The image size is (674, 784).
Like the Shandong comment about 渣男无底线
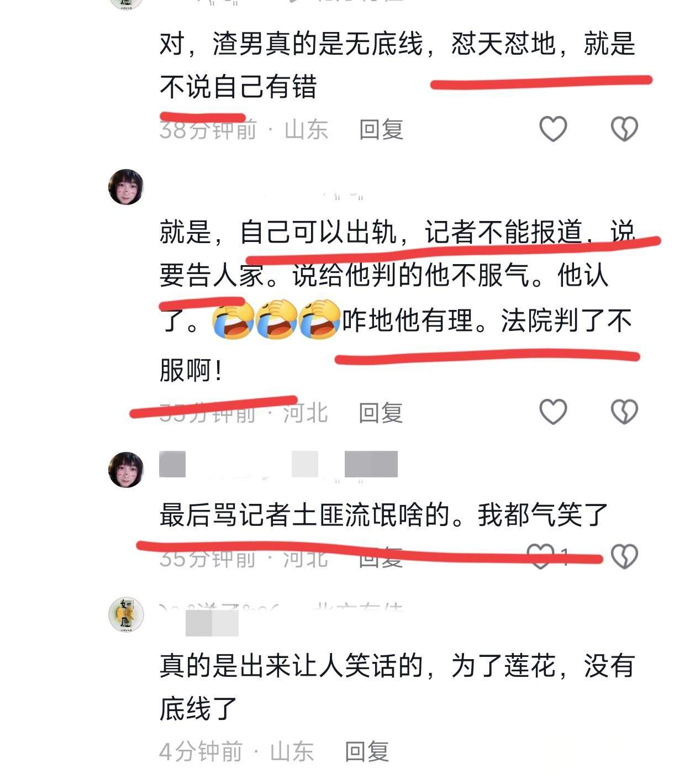[553, 129]
